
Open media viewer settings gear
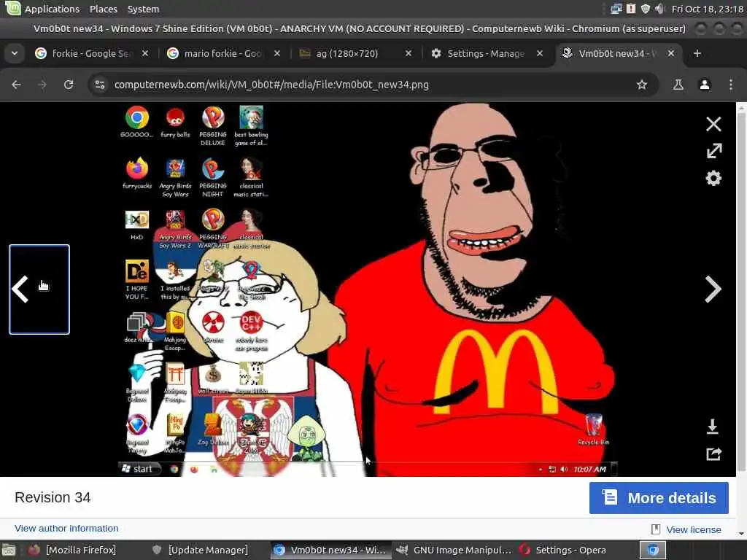click(x=713, y=178)
